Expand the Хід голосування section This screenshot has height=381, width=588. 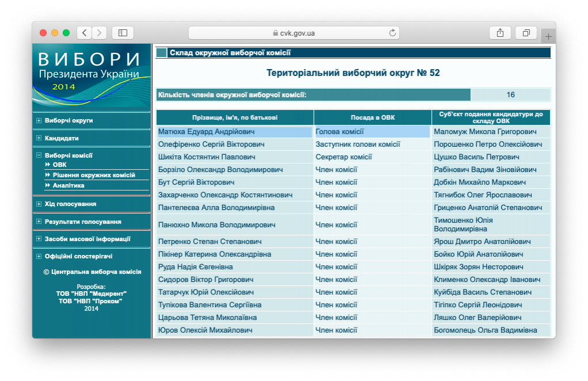(39, 204)
